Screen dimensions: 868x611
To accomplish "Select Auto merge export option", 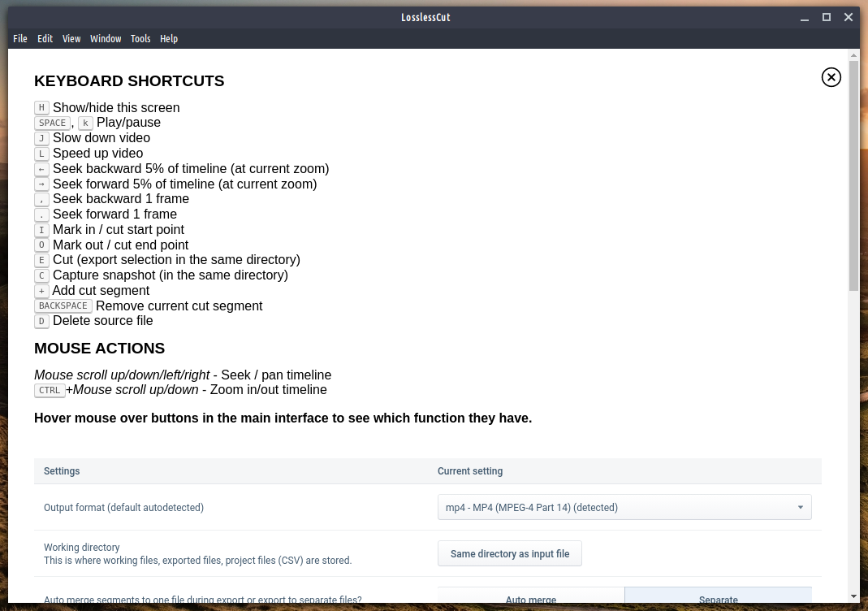I will 531,597.
